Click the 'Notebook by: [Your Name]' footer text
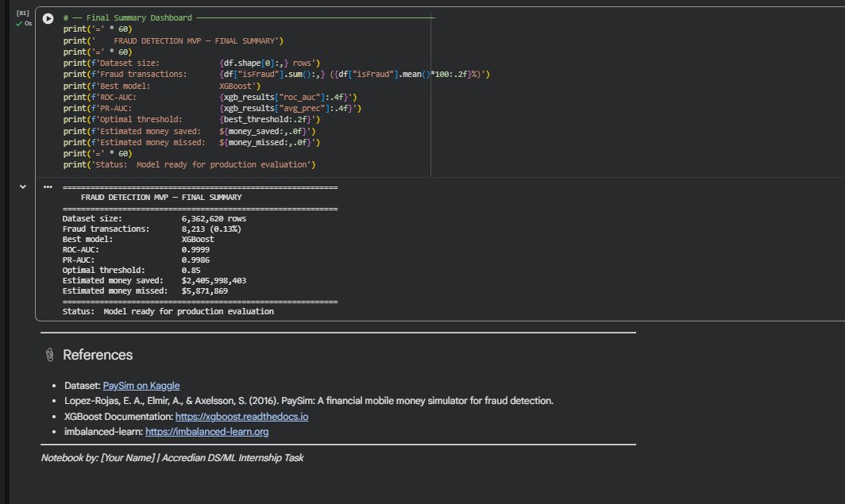This screenshot has height=504, width=845. click(x=172, y=458)
